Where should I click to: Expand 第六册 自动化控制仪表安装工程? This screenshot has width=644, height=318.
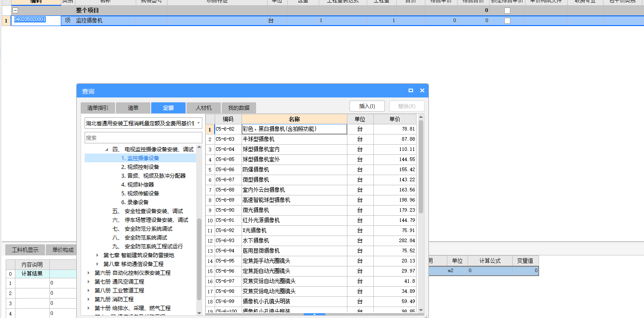(89, 273)
